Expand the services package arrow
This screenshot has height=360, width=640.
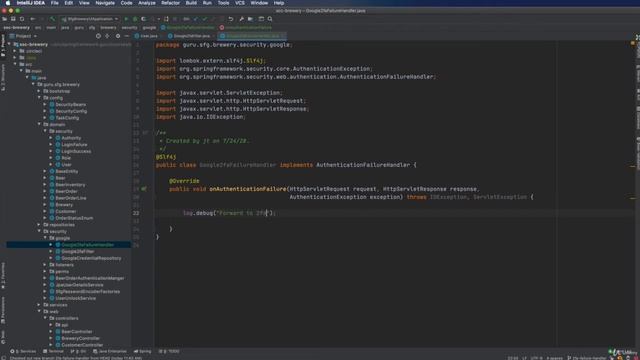click(x=40, y=304)
